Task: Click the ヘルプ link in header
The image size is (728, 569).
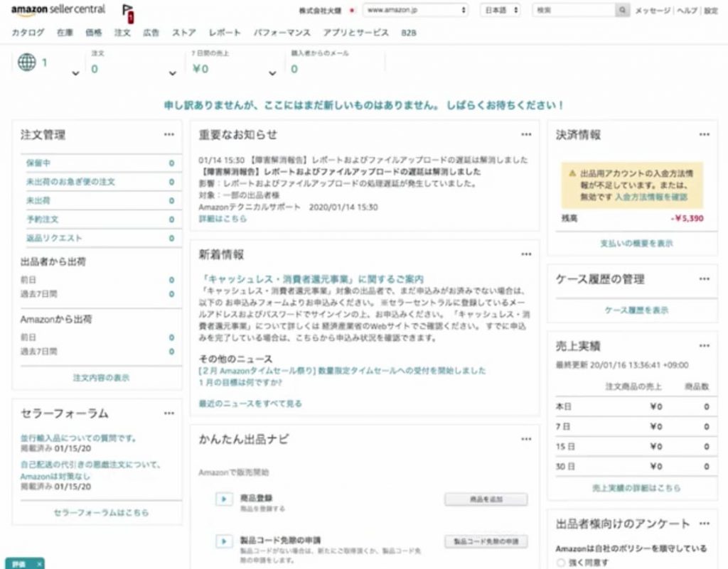Action: pos(687,10)
